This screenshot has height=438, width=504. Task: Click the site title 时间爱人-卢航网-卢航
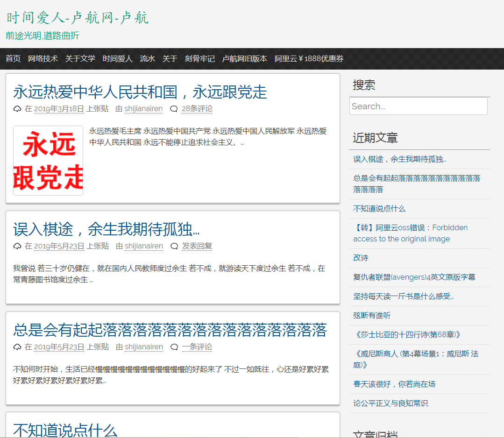click(76, 18)
